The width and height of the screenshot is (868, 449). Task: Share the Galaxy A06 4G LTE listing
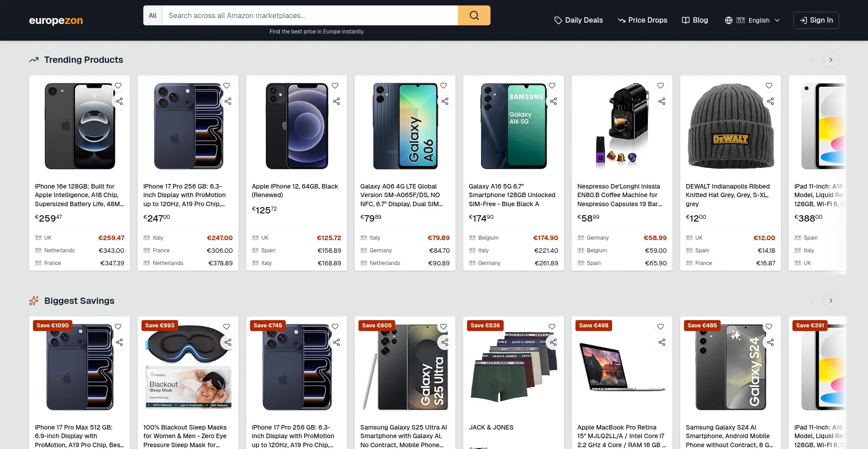pyautogui.click(x=445, y=101)
